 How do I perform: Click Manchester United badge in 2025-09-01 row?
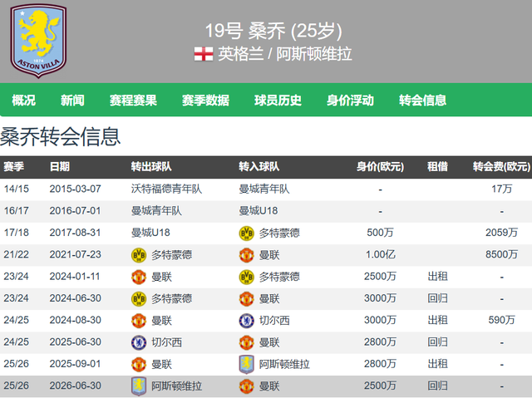tap(139, 365)
